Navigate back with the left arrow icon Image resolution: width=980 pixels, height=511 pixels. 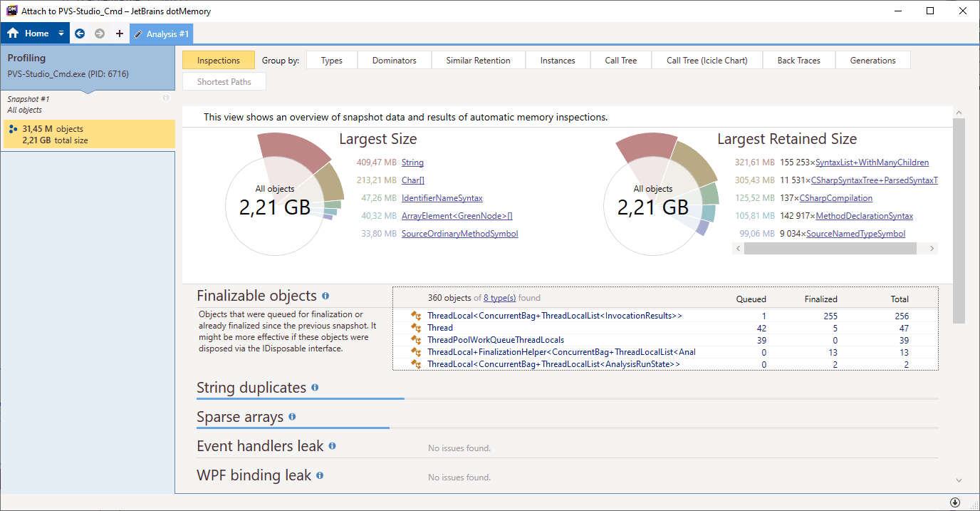tap(80, 33)
